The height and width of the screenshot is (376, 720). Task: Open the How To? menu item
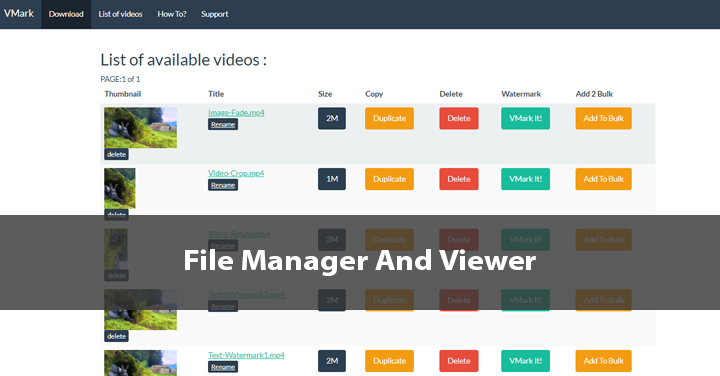pyautogui.click(x=172, y=14)
